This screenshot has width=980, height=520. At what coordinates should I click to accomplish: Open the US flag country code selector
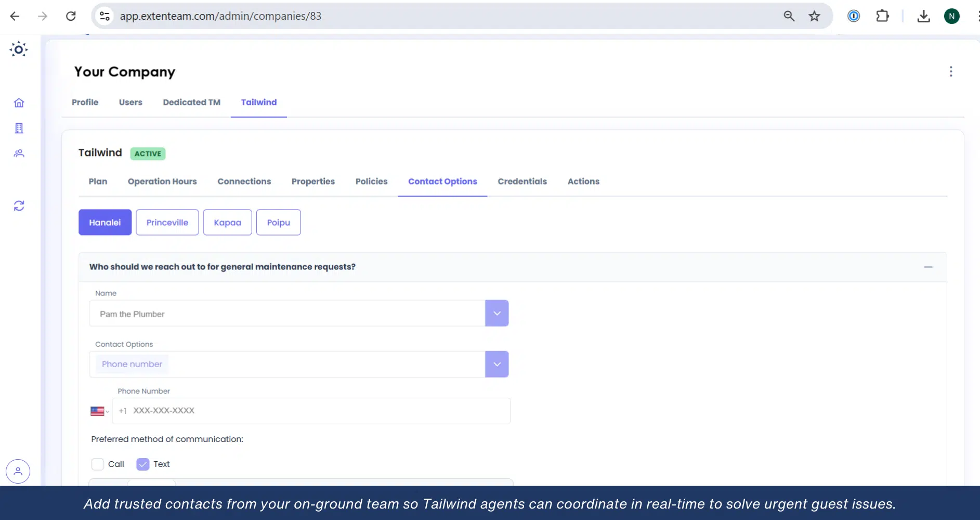99,411
